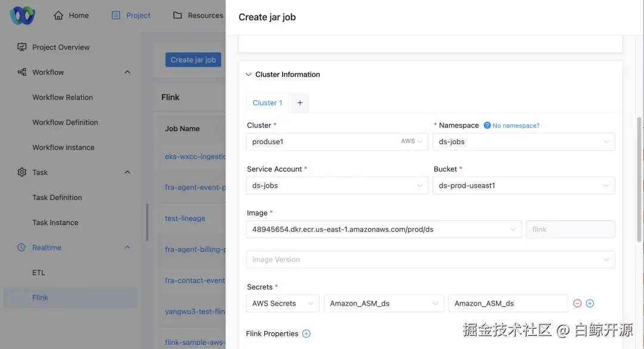Image resolution: width=644 pixels, height=349 pixels.
Task: Click the Job Name column header
Action: pyautogui.click(x=182, y=129)
